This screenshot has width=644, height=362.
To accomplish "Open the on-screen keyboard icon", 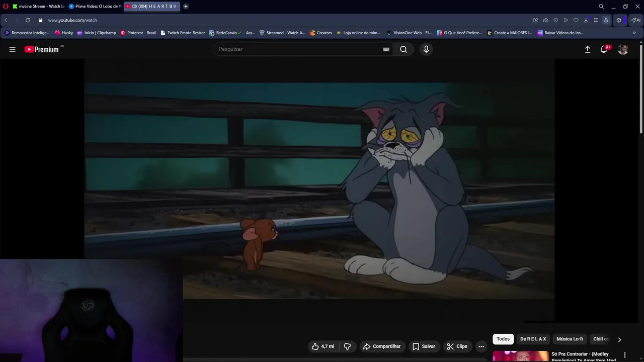I will tap(386, 49).
